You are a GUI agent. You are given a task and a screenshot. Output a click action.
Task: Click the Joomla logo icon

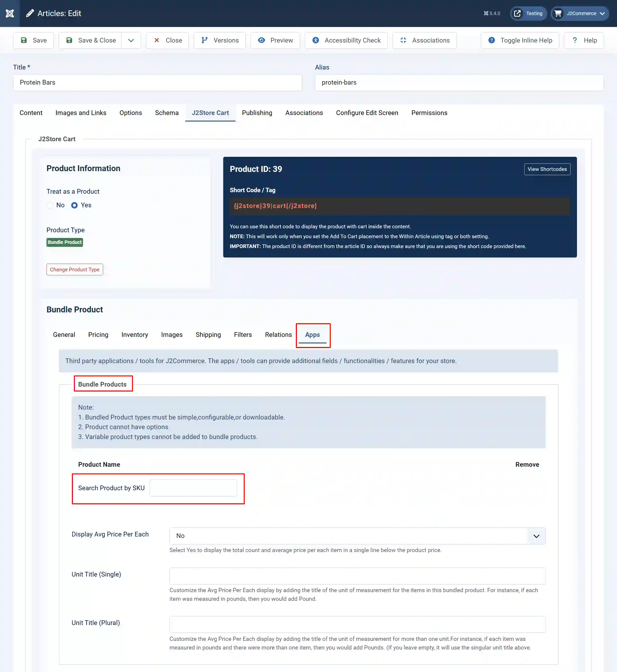10,13
